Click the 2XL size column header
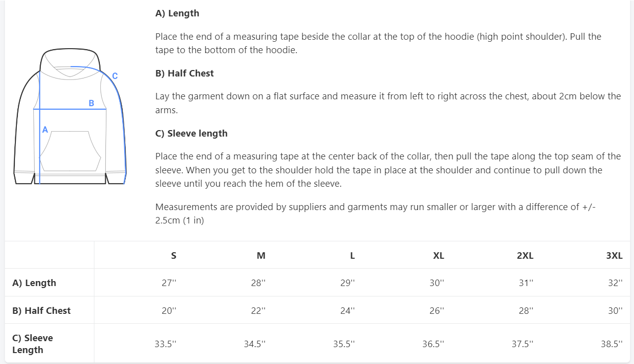Image resolution: width=634 pixels, height=364 pixels. [525, 256]
